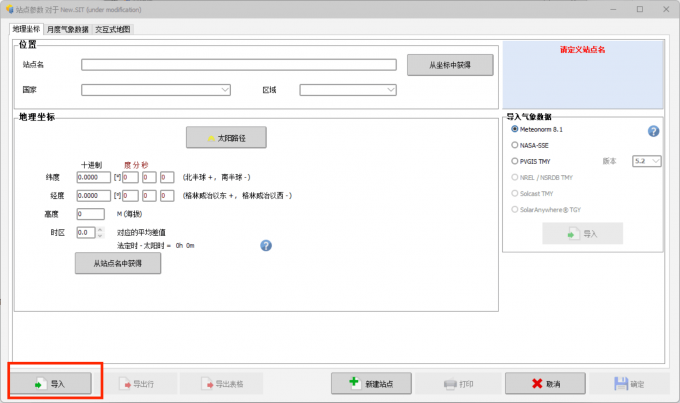Click the 导入 button in the weather data panel
Image resolution: width=680 pixels, height=403 pixels.
pos(582,234)
